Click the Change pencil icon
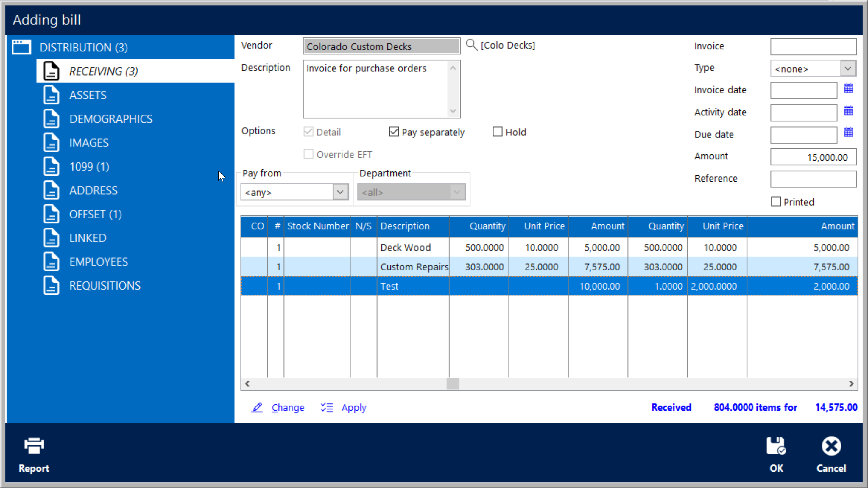 click(257, 407)
